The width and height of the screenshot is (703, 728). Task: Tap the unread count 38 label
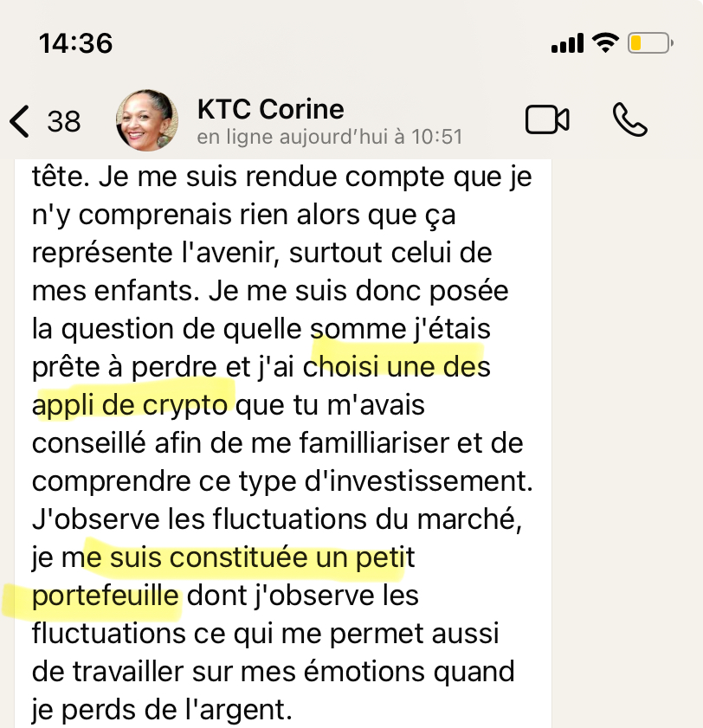pyautogui.click(x=64, y=121)
